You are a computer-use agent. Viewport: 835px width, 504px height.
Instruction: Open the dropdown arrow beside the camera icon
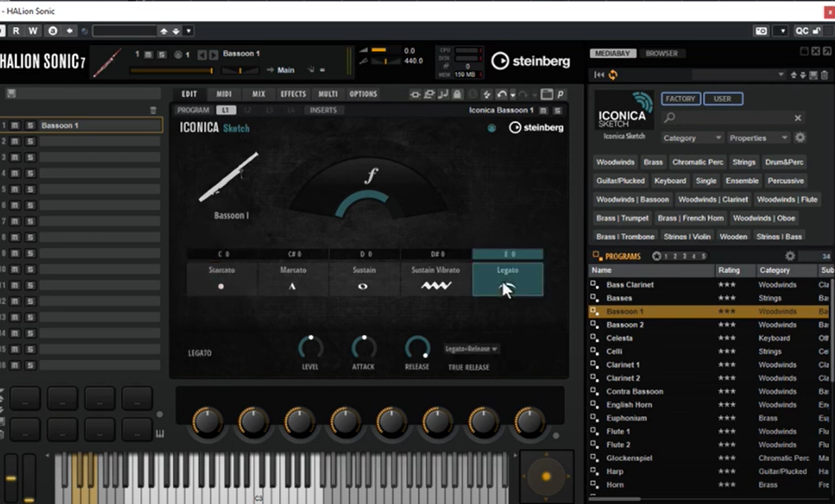click(x=782, y=31)
